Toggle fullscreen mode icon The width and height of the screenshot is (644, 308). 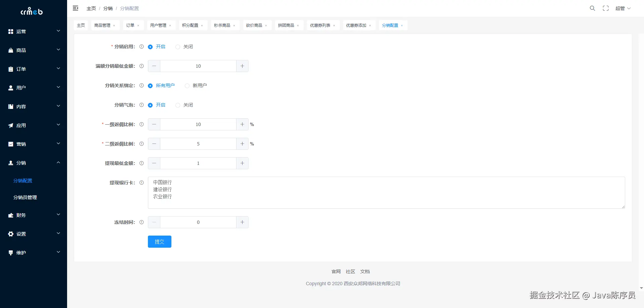[606, 8]
